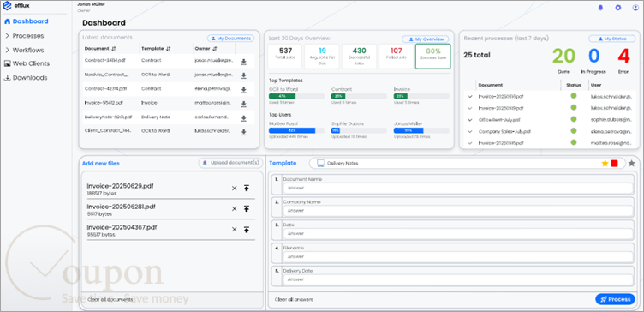
Task: Select the 107 Failed Job card
Action: coord(396,57)
